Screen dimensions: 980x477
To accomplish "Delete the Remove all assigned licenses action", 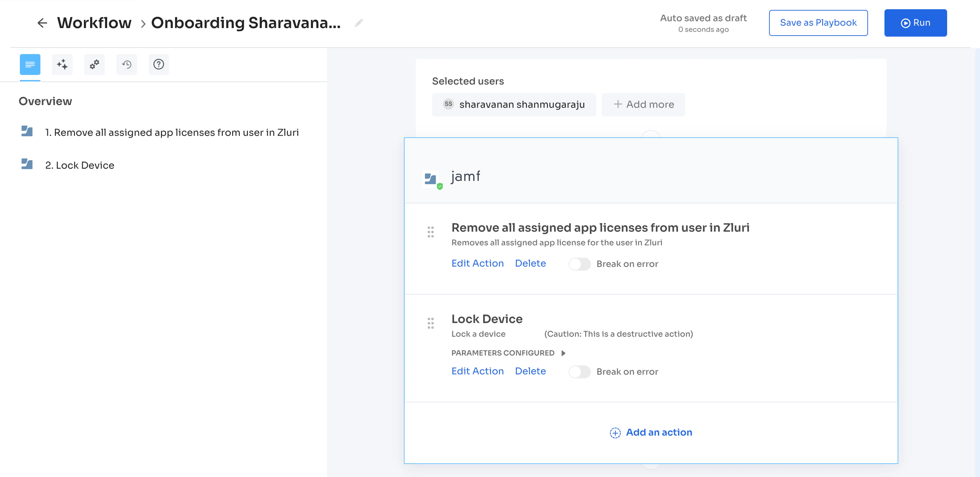I will point(530,263).
